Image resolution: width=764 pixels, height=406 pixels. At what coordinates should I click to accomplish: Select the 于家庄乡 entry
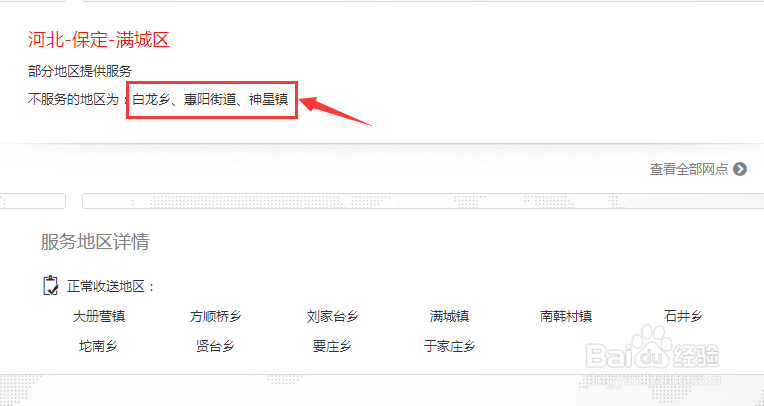(x=449, y=347)
